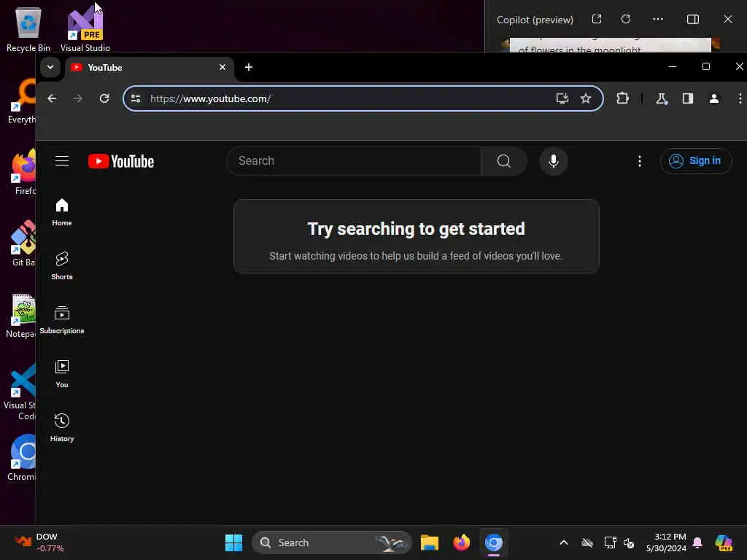Screen dimensions: 747x560
Task: Open the clock showing 3:12 PM
Action: pos(666,542)
